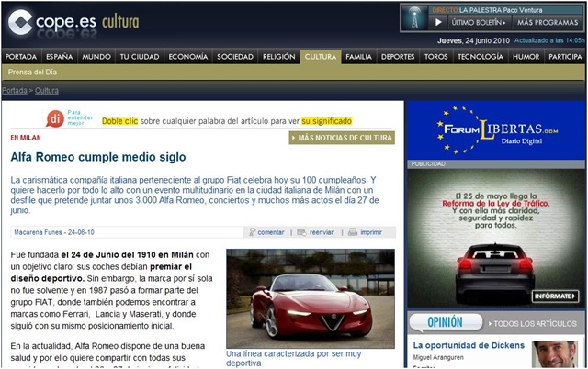Viewport: 588px width, 369px height.
Task: Click the Cultura breadcrumb link
Action: (x=47, y=91)
